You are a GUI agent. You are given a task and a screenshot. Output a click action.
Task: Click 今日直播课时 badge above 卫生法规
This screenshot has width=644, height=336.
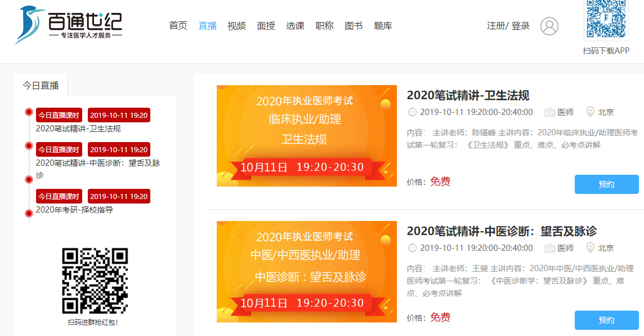(59, 115)
